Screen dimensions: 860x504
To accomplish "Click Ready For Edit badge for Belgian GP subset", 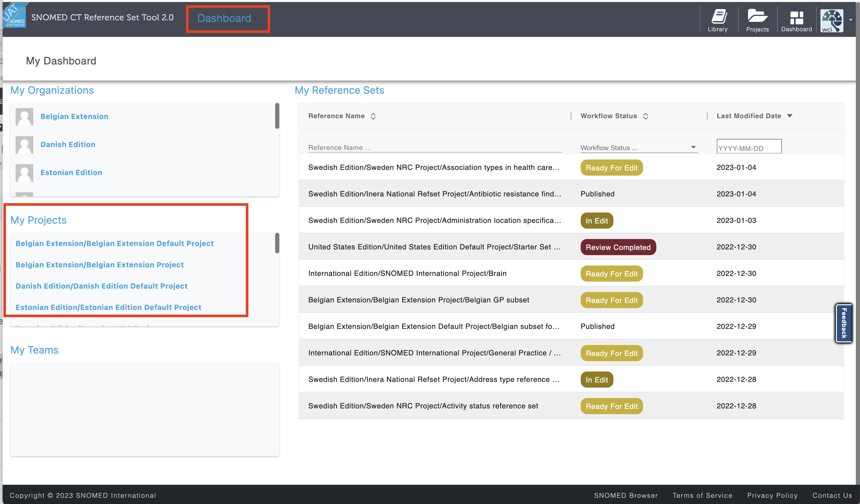I will pos(612,300).
